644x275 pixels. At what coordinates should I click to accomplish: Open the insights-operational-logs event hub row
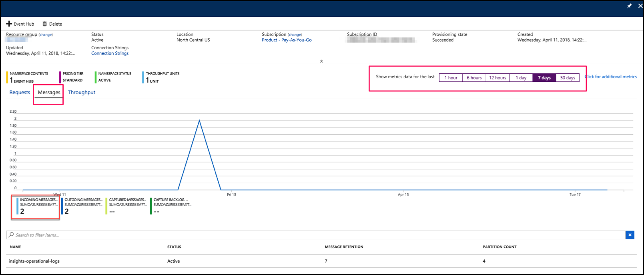tap(34, 261)
